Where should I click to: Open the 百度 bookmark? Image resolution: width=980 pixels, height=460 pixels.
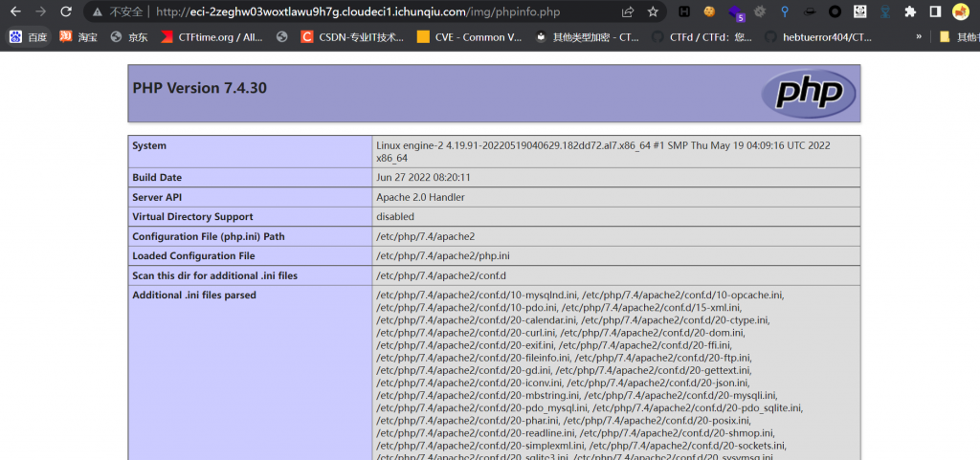(x=29, y=37)
